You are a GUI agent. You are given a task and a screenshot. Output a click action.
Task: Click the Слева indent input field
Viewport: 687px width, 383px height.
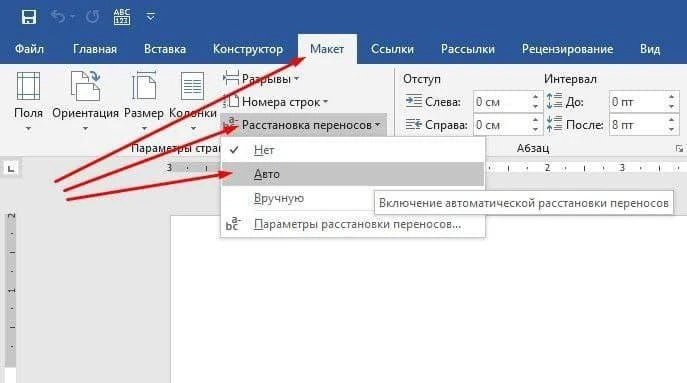click(502, 102)
